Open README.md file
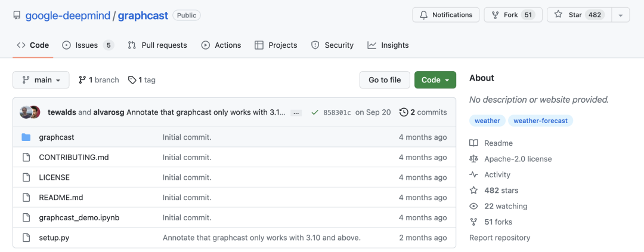 [61, 198]
